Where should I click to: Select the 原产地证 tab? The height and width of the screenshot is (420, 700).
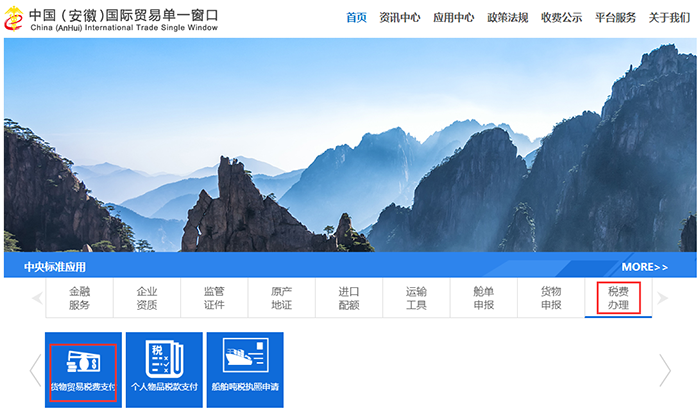(x=282, y=298)
